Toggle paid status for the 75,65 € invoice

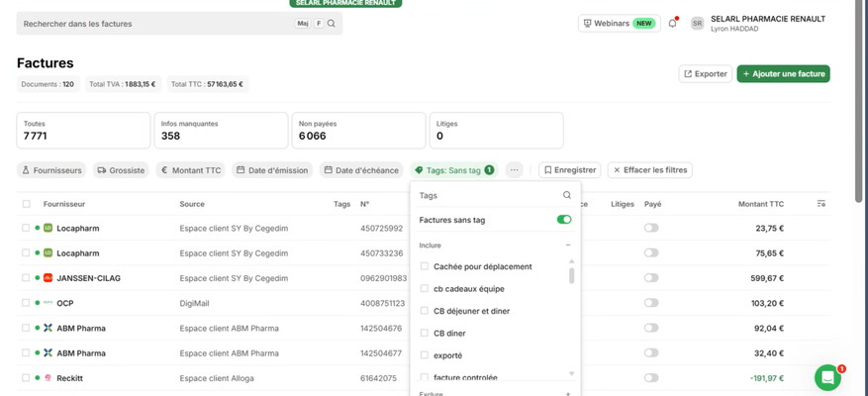click(651, 252)
